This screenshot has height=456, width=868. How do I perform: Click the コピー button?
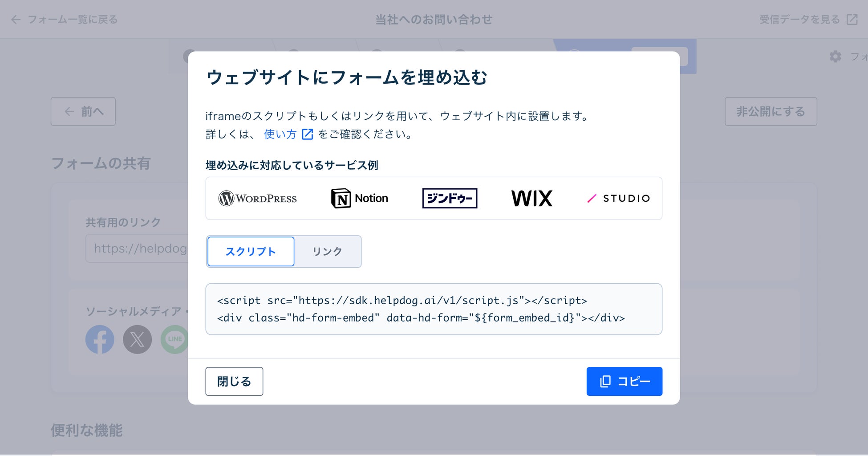(x=624, y=381)
